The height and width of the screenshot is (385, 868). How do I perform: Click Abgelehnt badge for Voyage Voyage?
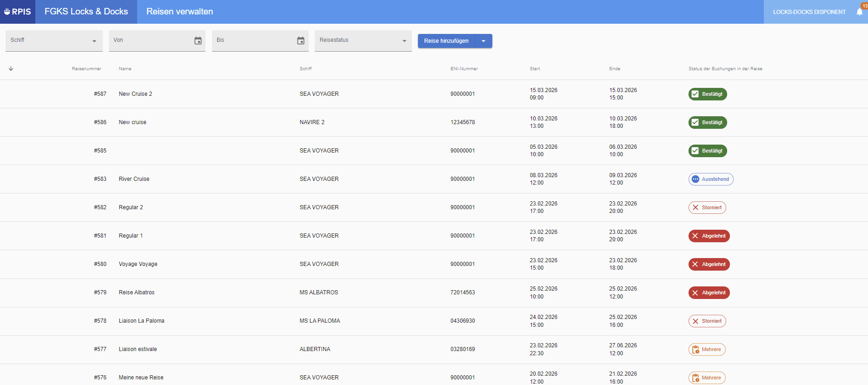[x=709, y=264]
